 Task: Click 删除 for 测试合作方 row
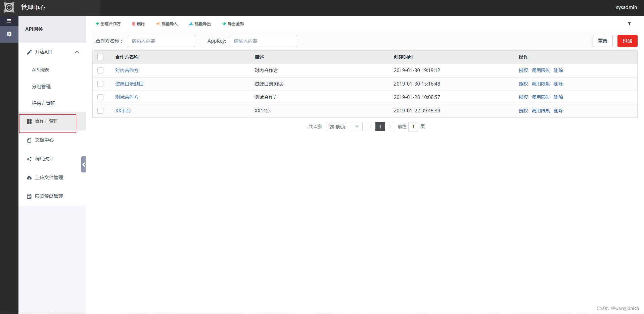[558, 97]
